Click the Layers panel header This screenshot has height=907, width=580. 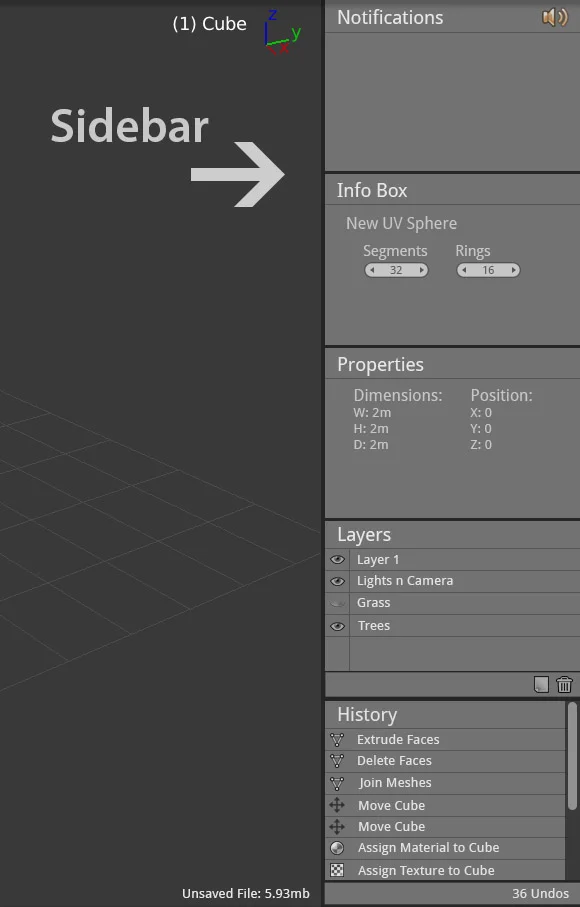[453, 534]
